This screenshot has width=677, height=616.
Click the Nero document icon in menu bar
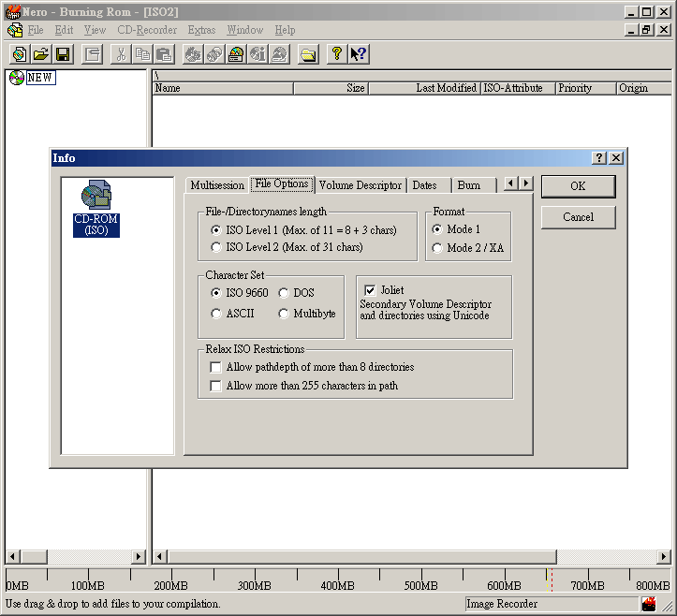coord(15,30)
